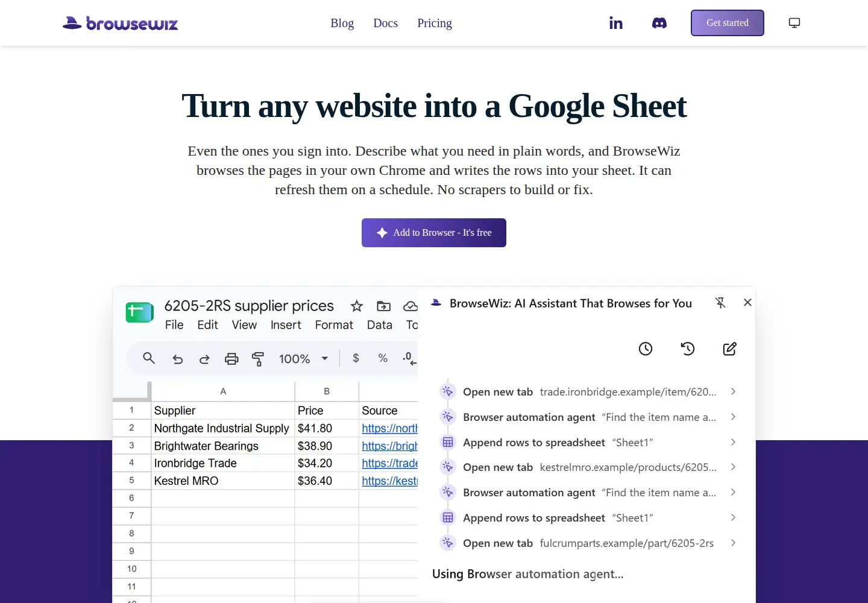Viewport: 868px width, 603px height.
Task: Open the Edit menu in the sheet
Action: pyautogui.click(x=207, y=325)
